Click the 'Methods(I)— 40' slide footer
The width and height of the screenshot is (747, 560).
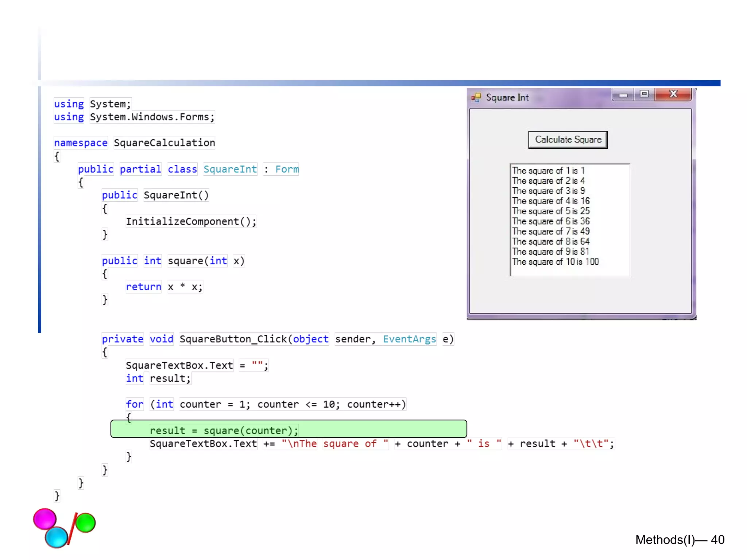click(x=680, y=540)
